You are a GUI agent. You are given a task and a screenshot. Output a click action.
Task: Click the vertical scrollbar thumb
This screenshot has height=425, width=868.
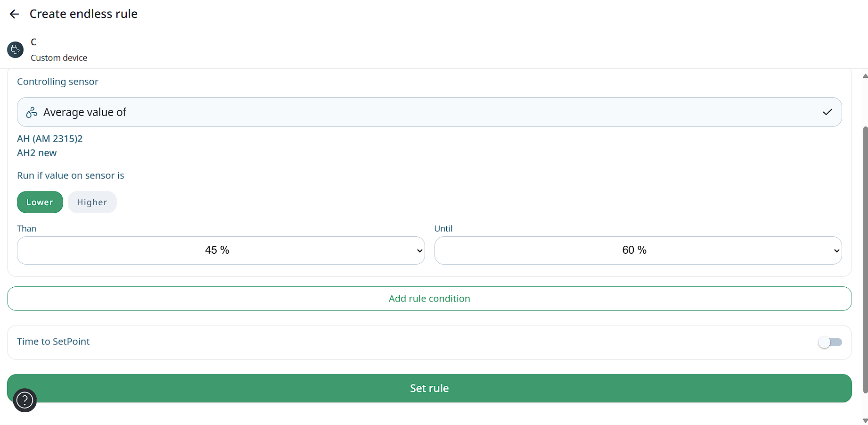[x=865, y=259]
